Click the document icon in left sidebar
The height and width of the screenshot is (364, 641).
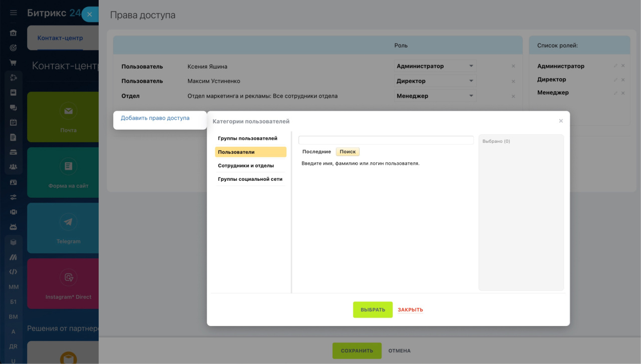(14, 137)
